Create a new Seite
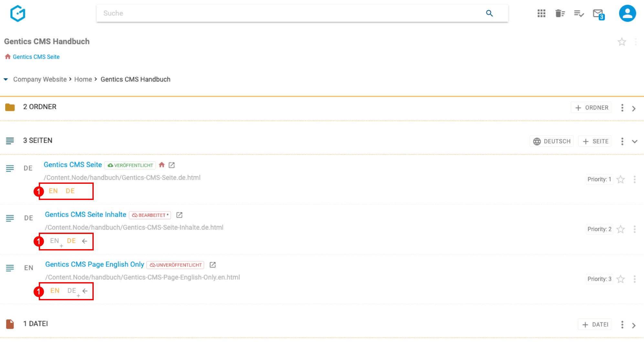The height and width of the screenshot is (343, 644). click(x=595, y=141)
